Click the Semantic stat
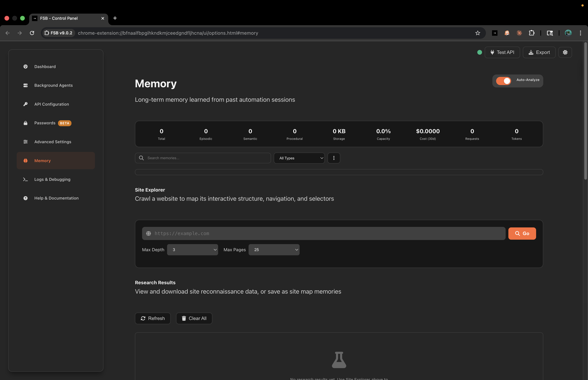 pos(250,134)
